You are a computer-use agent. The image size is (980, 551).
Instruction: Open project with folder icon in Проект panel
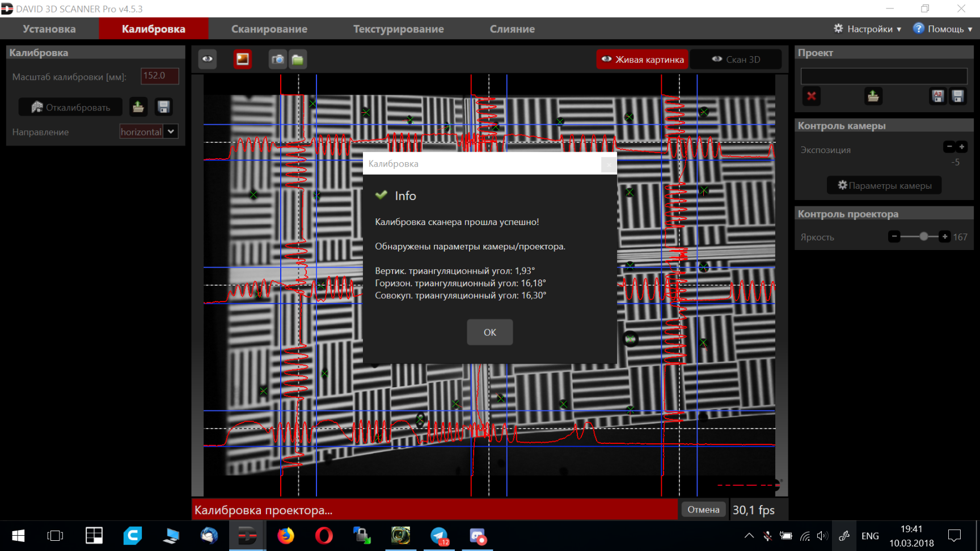pyautogui.click(x=873, y=96)
